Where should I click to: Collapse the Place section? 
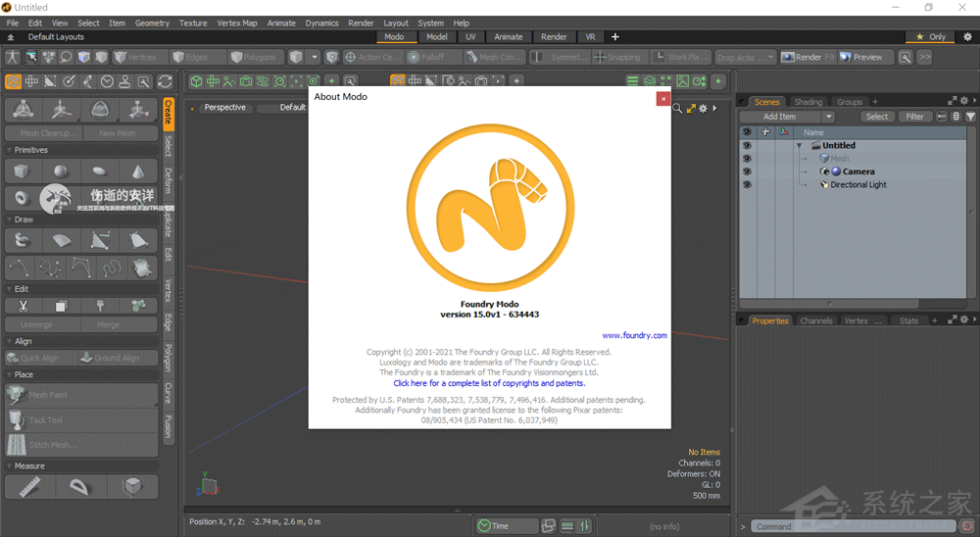point(10,374)
